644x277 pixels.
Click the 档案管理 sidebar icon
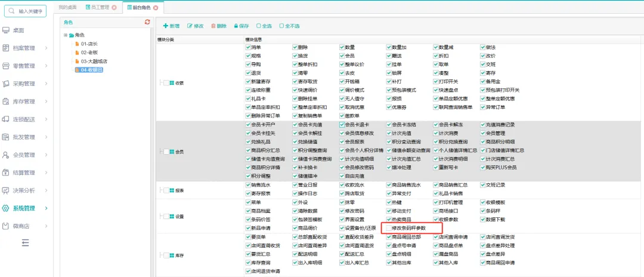pos(6,48)
